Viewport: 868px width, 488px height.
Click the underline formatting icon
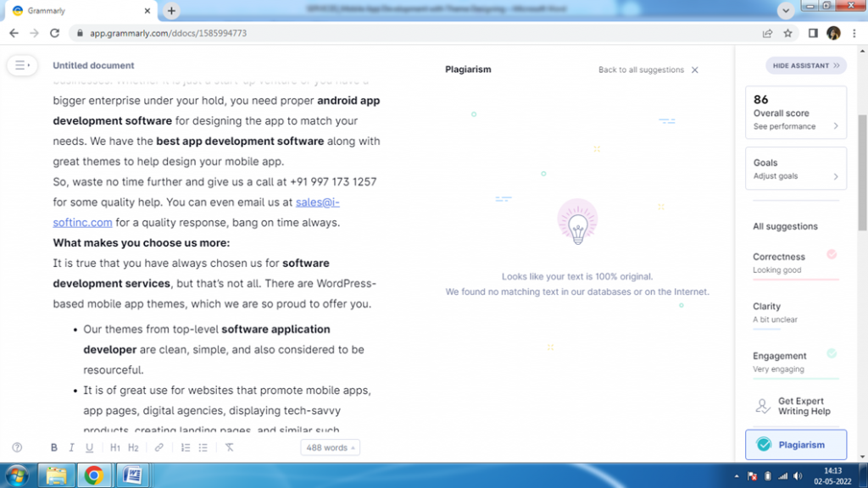tap(89, 447)
